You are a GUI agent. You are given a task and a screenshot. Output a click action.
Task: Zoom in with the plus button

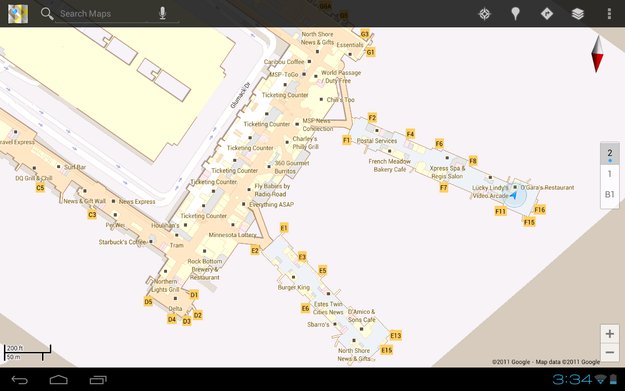609,334
